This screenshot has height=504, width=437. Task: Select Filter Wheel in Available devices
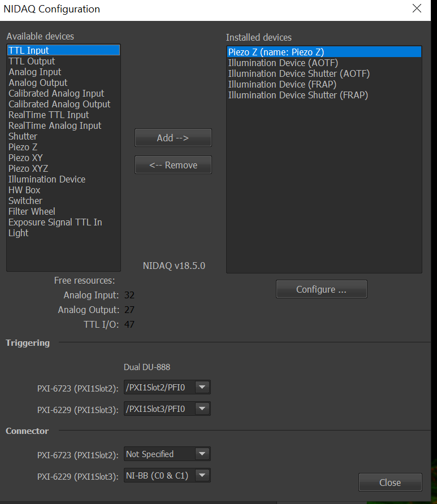[x=32, y=211]
